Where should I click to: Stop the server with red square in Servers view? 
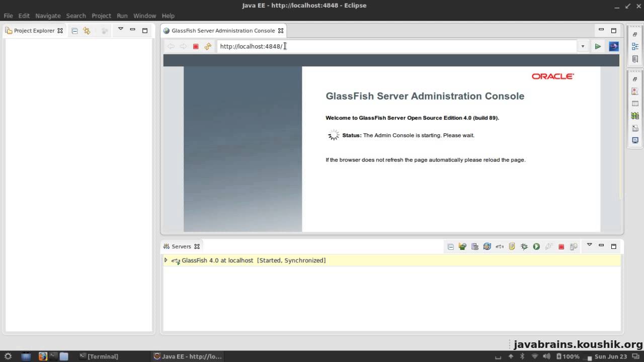(x=561, y=246)
